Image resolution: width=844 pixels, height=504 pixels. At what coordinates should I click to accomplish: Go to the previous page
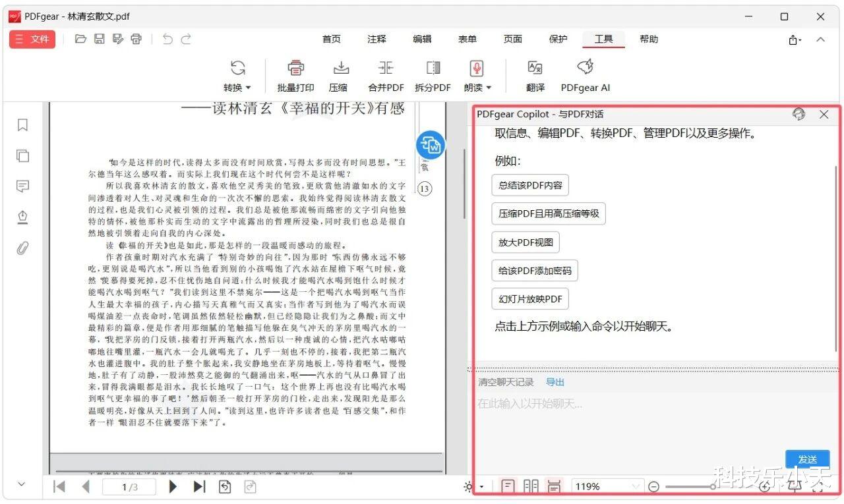85,487
